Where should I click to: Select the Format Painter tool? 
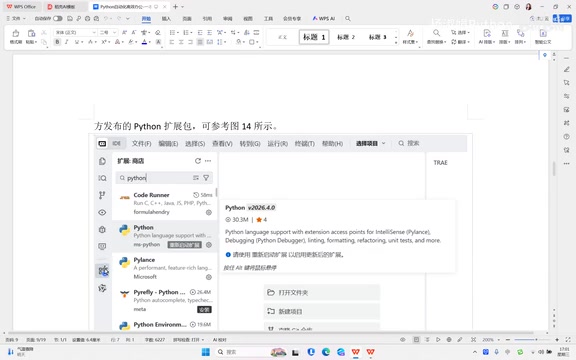15,37
